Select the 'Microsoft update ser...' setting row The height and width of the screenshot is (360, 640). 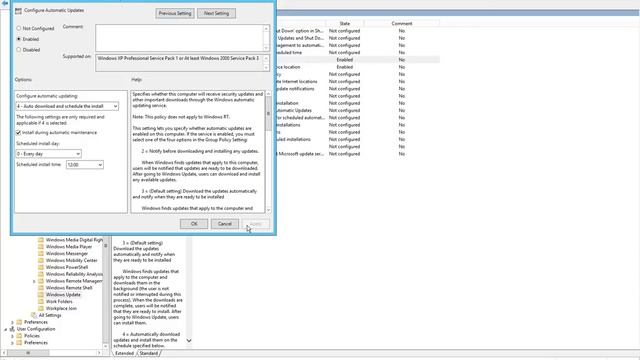[358, 154]
